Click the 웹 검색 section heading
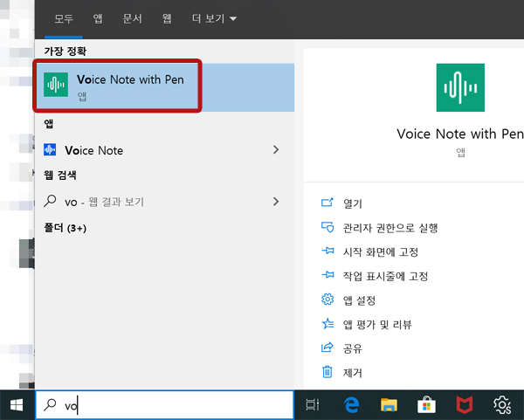This screenshot has width=524, height=420. coord(60,175)
